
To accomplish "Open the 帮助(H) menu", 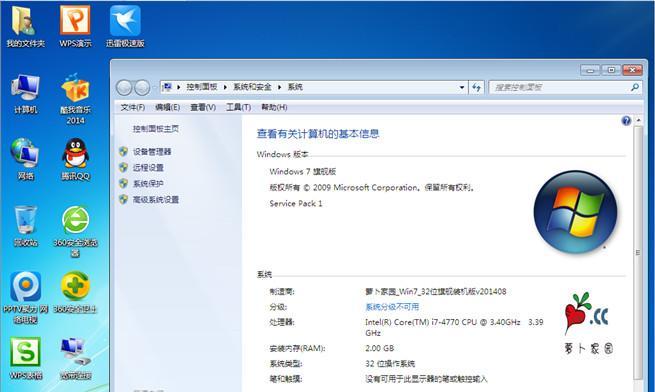I will pyautogui.click(x=274, y=107).
